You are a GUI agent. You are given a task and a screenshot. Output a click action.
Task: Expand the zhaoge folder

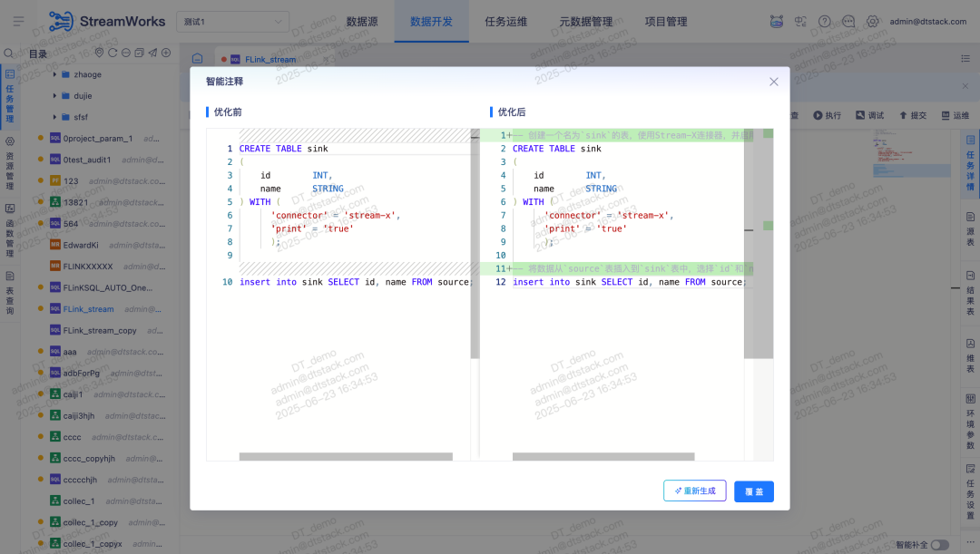54,74
